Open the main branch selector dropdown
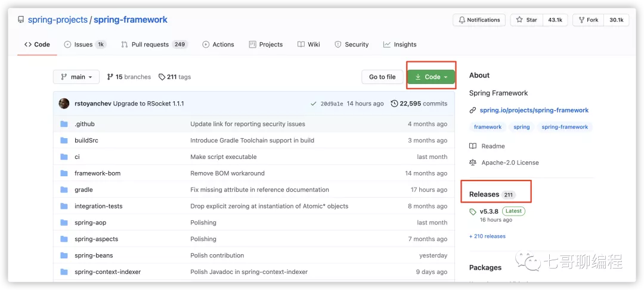 [x=76, y=77]
